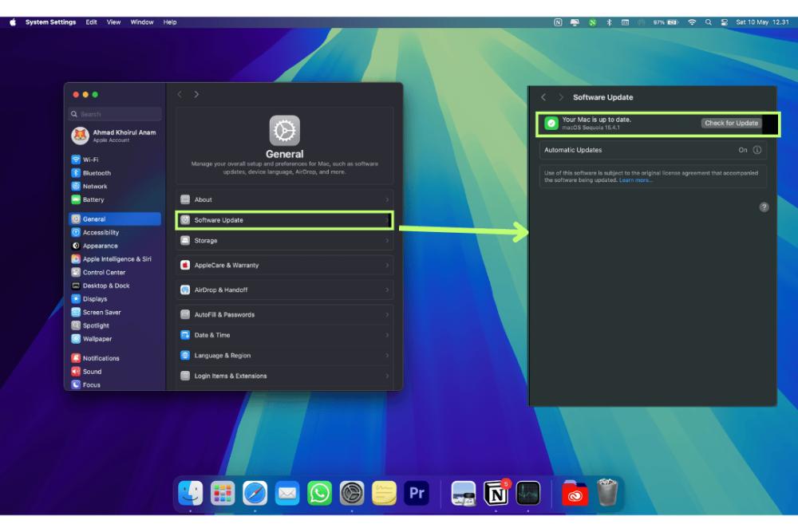Open WhatsApp from the Dock
The height and width of the screenshot is (532, 798).
click(320, 493)
